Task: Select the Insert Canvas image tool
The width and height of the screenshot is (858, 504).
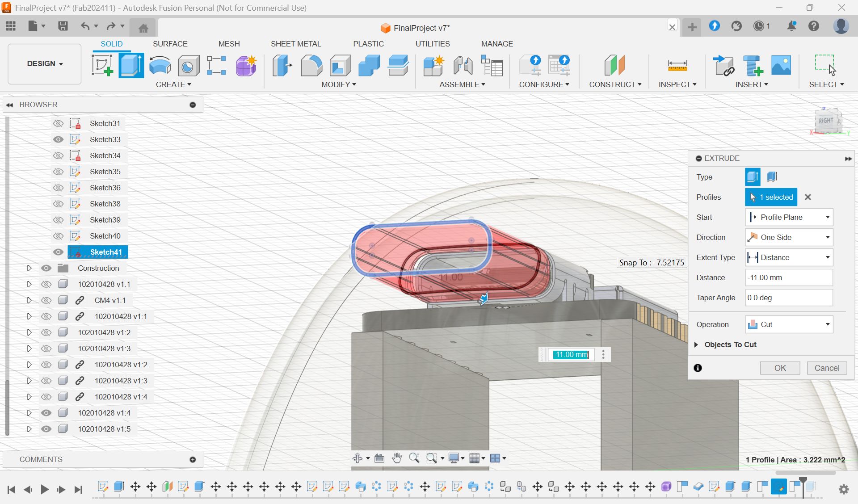Action: point(781,65)
